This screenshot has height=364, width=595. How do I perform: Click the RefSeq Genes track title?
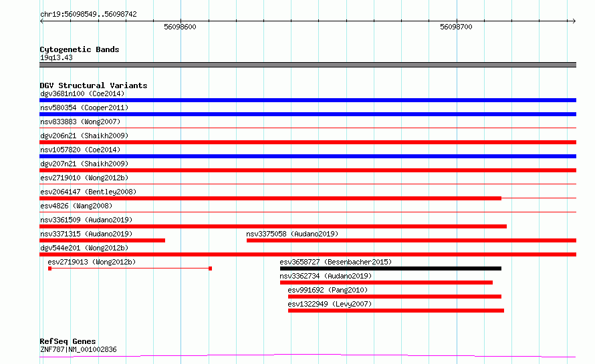click(68, 341)
